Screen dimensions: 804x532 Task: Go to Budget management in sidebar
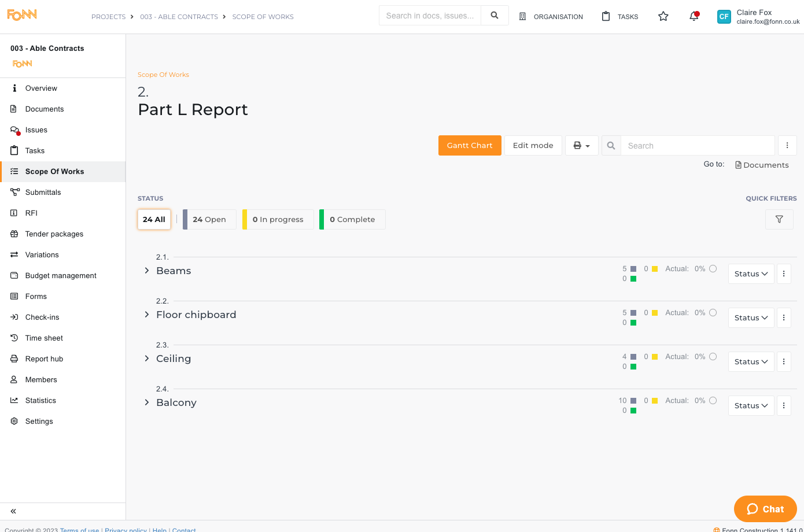[x=61, y=276]
